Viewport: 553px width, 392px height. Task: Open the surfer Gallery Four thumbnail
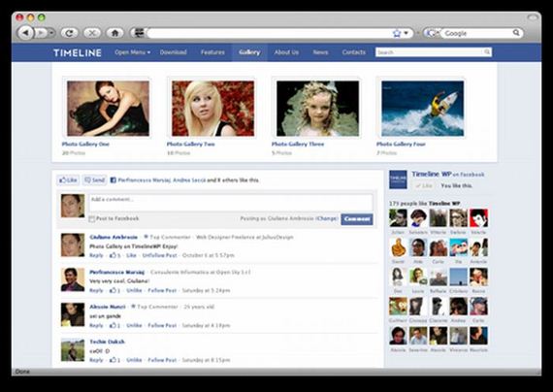tap(422, 109)
